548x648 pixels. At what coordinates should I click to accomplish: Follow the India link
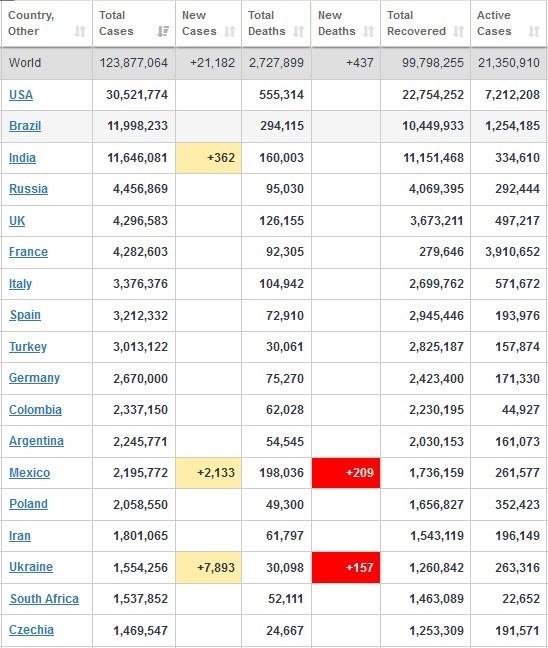tap(22, 157)
